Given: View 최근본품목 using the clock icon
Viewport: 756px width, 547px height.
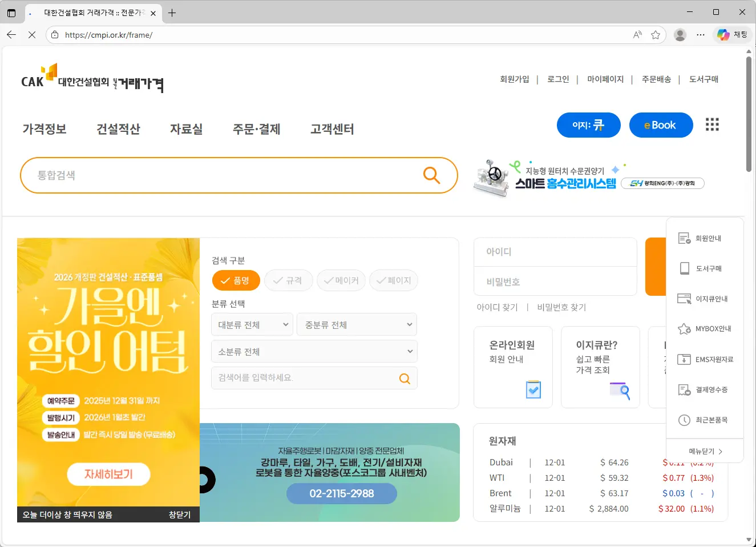Looking at the screenshot, I should [x=705, y=420].
